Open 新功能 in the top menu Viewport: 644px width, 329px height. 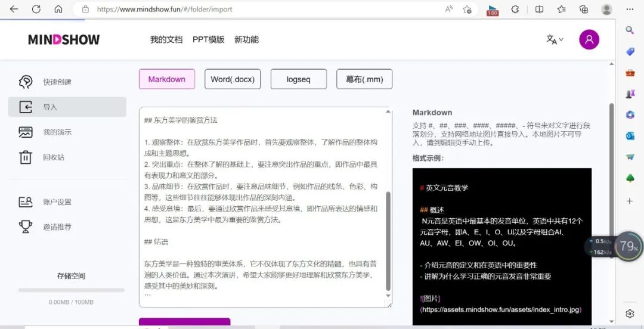(246, 39)
